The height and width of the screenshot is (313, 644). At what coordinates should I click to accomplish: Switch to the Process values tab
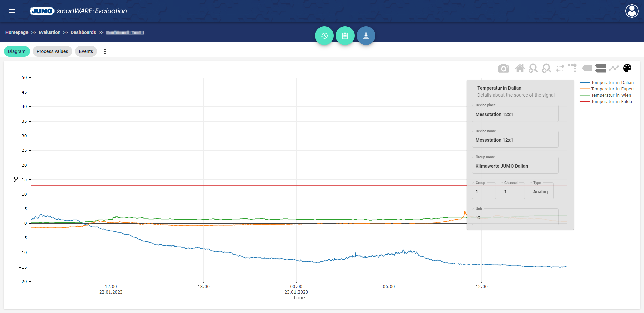pyautogui.click(x=52, y=51)
